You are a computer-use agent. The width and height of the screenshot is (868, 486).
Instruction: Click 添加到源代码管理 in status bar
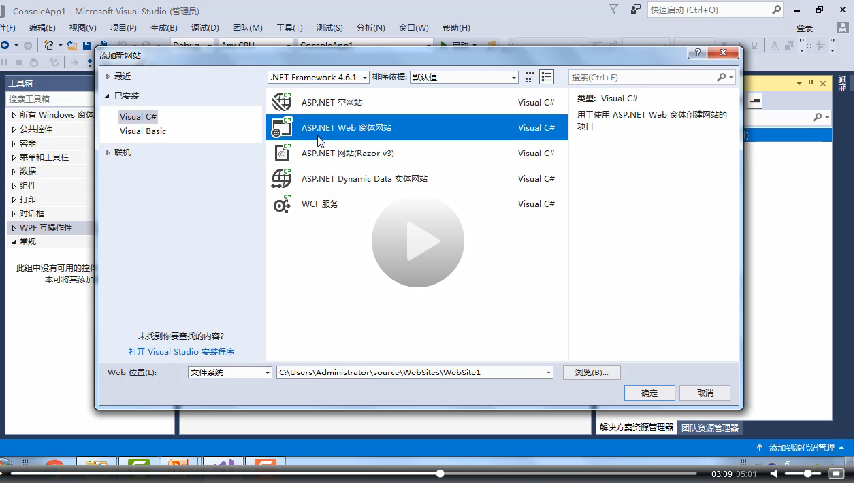[801, 447]
